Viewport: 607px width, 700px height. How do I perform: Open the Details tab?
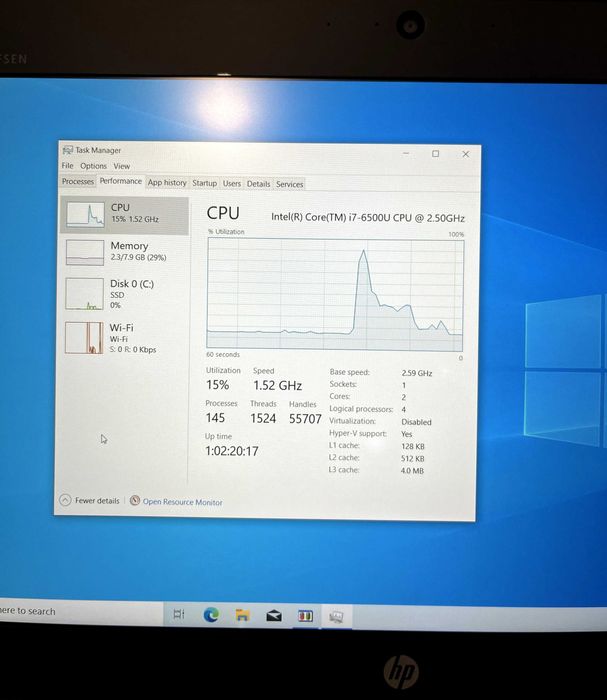258,184
